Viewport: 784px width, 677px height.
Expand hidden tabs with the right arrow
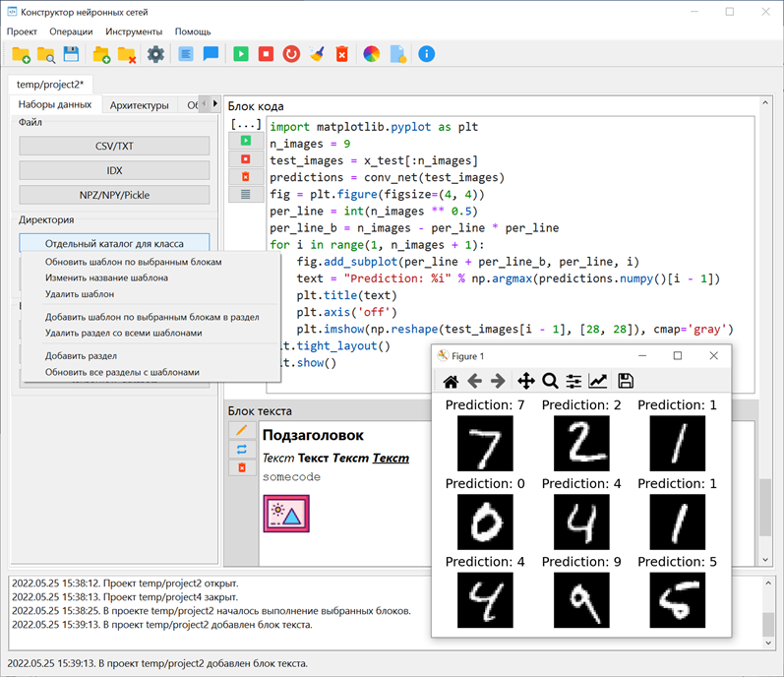pyautogui.click(x=215, y=103)
